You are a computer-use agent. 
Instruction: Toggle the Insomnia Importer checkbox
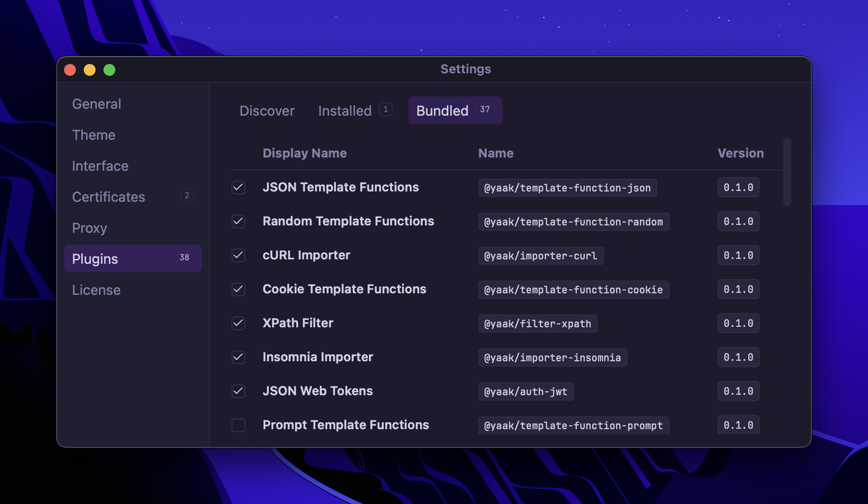pos(238,357)
